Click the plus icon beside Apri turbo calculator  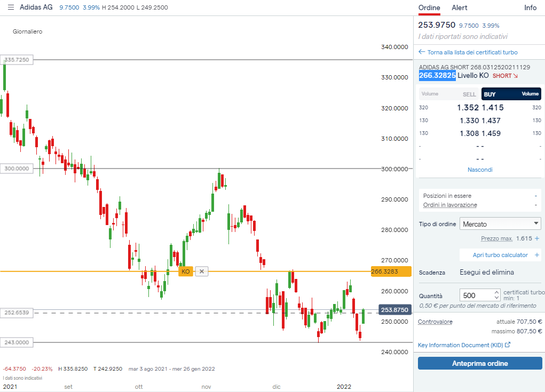(537, 255)
